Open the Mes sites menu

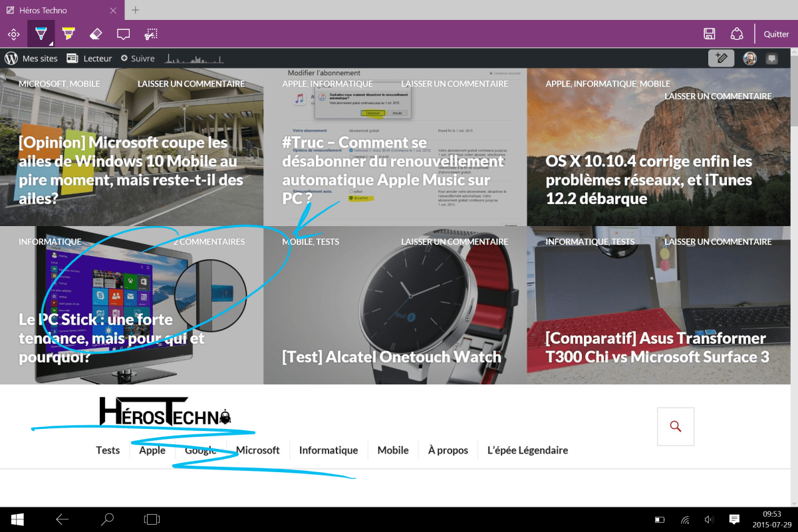point(31,59)
